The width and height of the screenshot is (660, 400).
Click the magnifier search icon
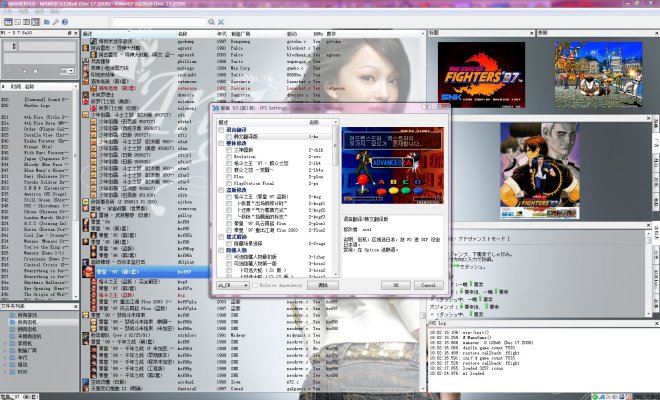pyautogui.click(x=211, y=22)
